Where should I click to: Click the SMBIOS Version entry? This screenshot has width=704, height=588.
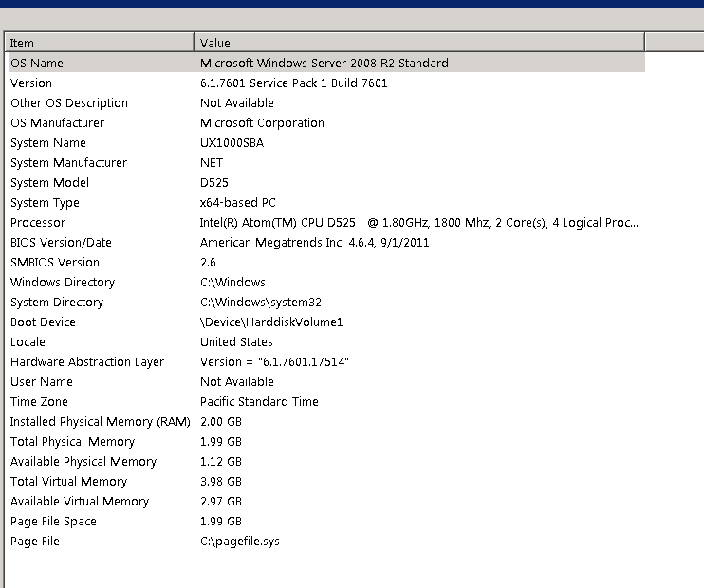[54, 263]
